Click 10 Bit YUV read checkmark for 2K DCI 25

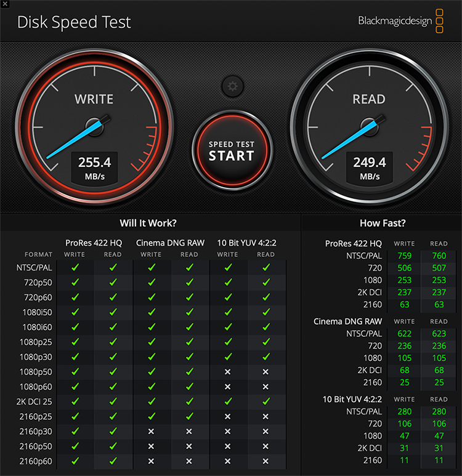[x=265, y=401]
